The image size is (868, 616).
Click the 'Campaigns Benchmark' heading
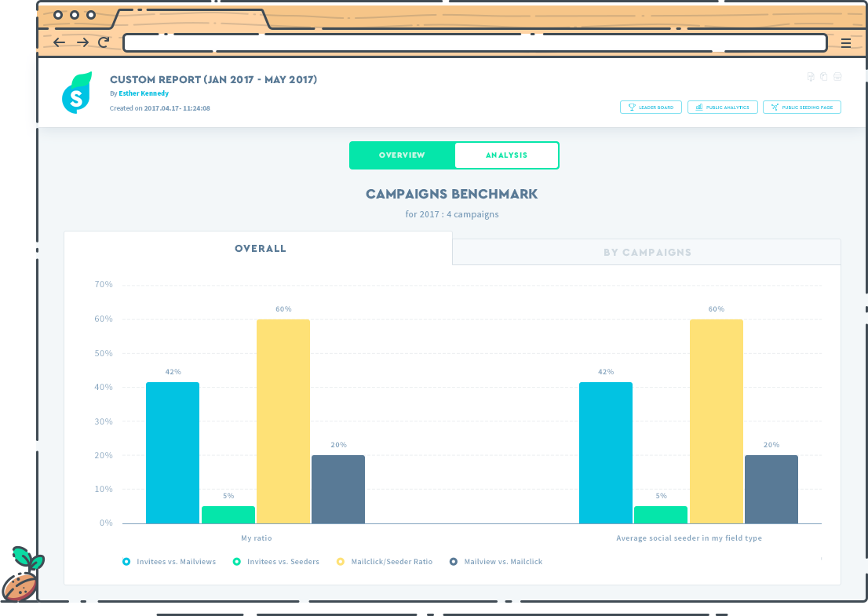tap(452, 195)
